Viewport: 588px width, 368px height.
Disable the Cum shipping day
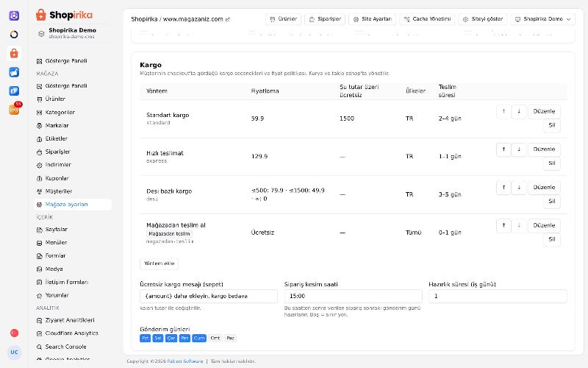click(x=199, y=339)
